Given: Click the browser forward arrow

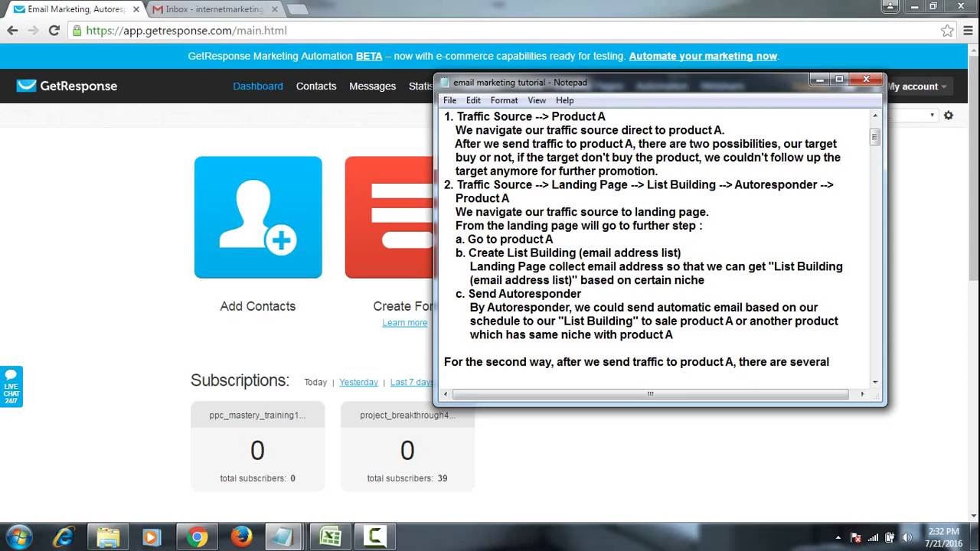Looking at the screenshot, I should (33, 31).
